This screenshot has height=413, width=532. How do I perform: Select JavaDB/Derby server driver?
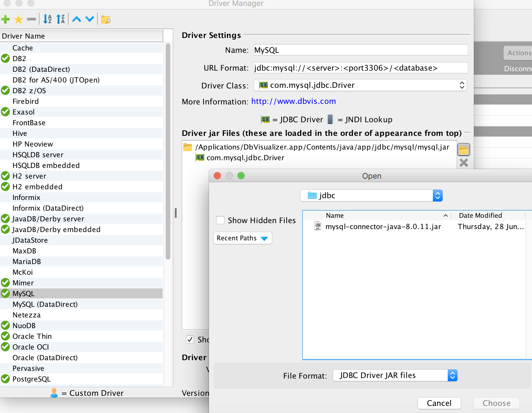tap(81, 219)
